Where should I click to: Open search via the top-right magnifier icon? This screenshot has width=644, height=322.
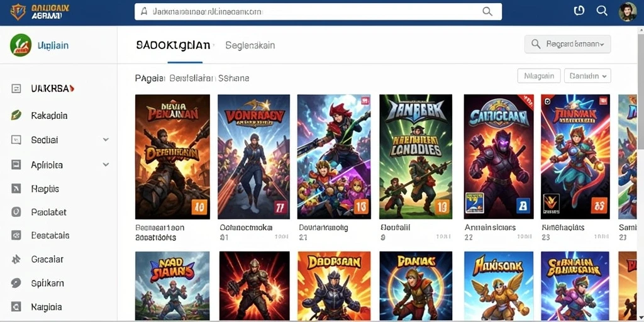[x=602, y=11]
